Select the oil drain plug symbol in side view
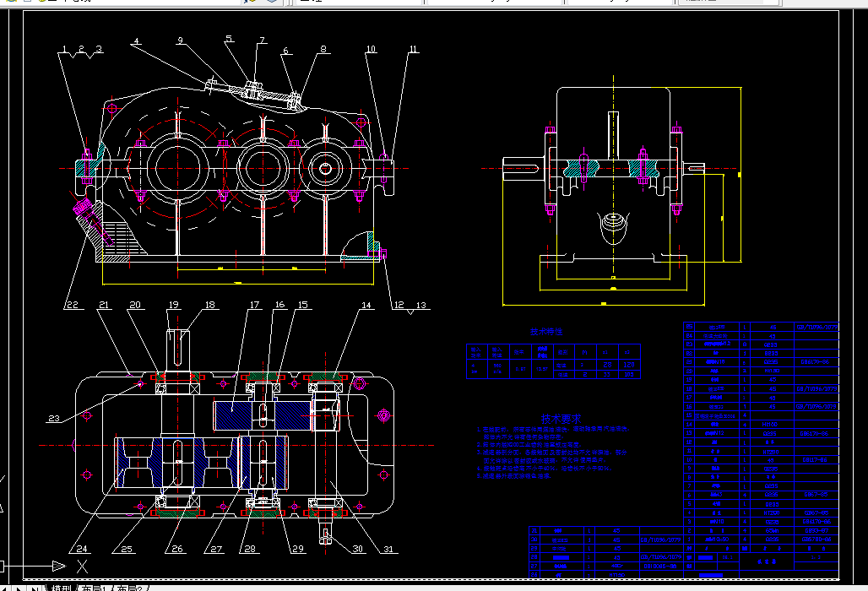 coord(613,226)
